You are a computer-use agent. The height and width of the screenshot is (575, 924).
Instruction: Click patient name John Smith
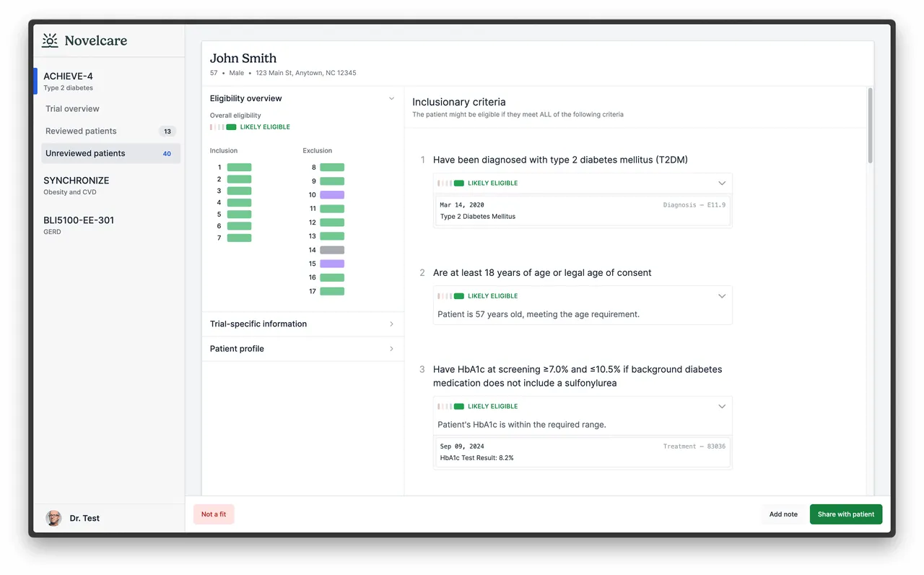coord(243,59)
